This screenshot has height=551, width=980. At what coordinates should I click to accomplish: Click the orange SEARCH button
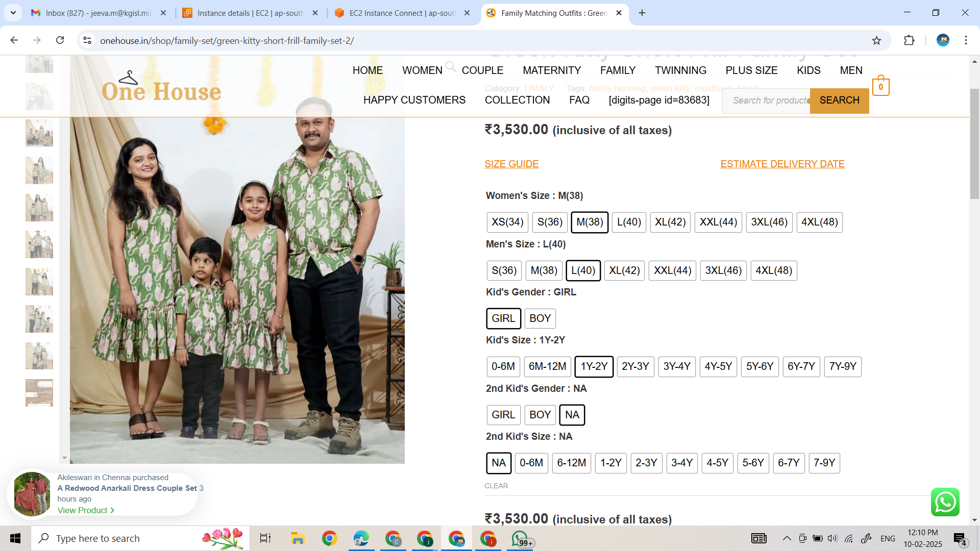(x=839, y=101)
